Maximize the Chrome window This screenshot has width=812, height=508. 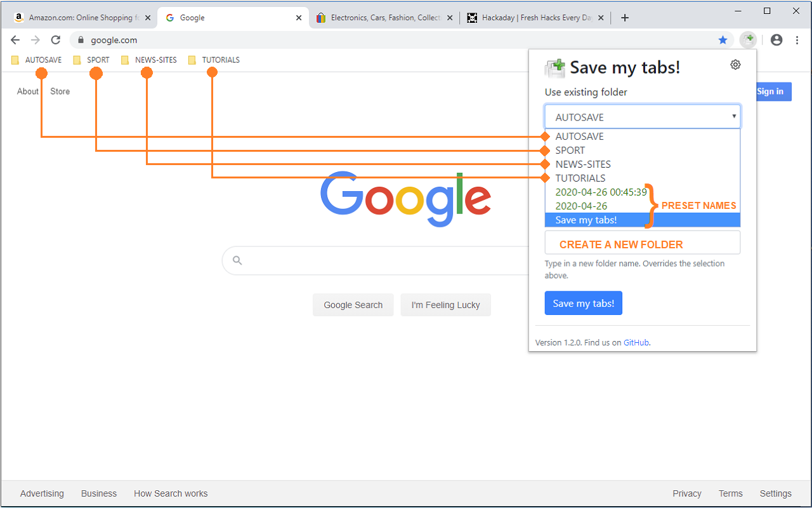click(x=767, y=11)
